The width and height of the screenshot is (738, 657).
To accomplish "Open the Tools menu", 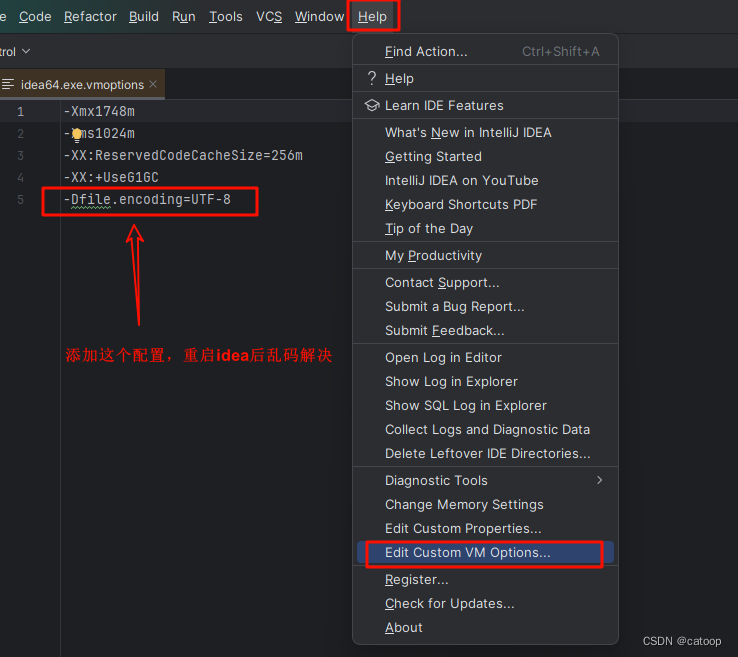I will [225, 16].
